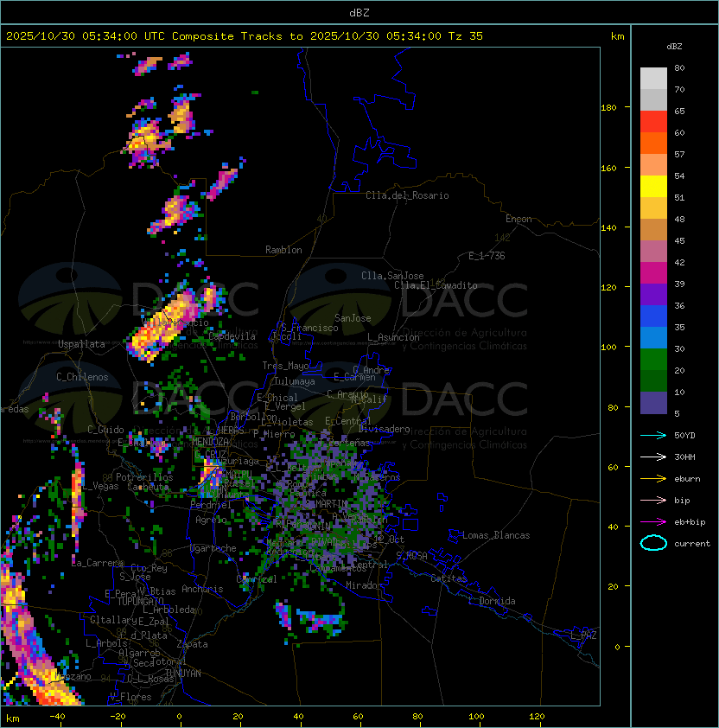Select the slate-purple 5-10 dBZ swatch
719x728 pixels.
point(653,403)
